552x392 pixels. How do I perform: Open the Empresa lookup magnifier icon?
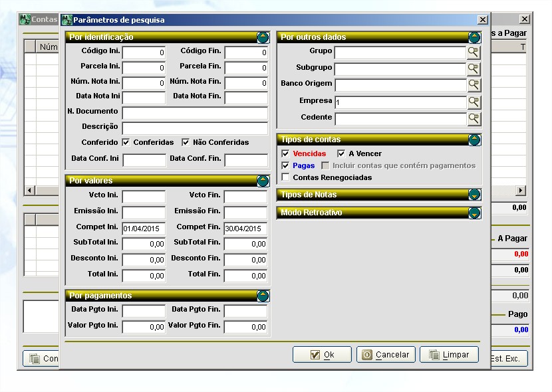click(x=474, y=102)
